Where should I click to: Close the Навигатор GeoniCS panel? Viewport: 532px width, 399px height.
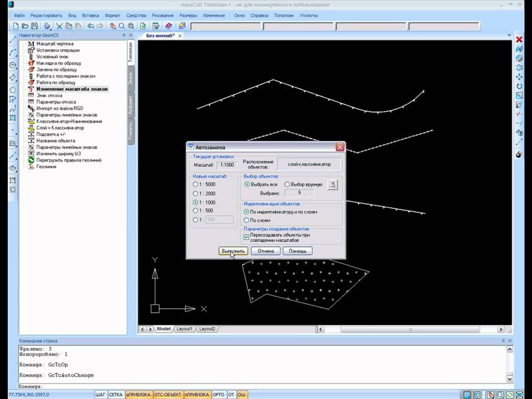click(x=131, y=35)
